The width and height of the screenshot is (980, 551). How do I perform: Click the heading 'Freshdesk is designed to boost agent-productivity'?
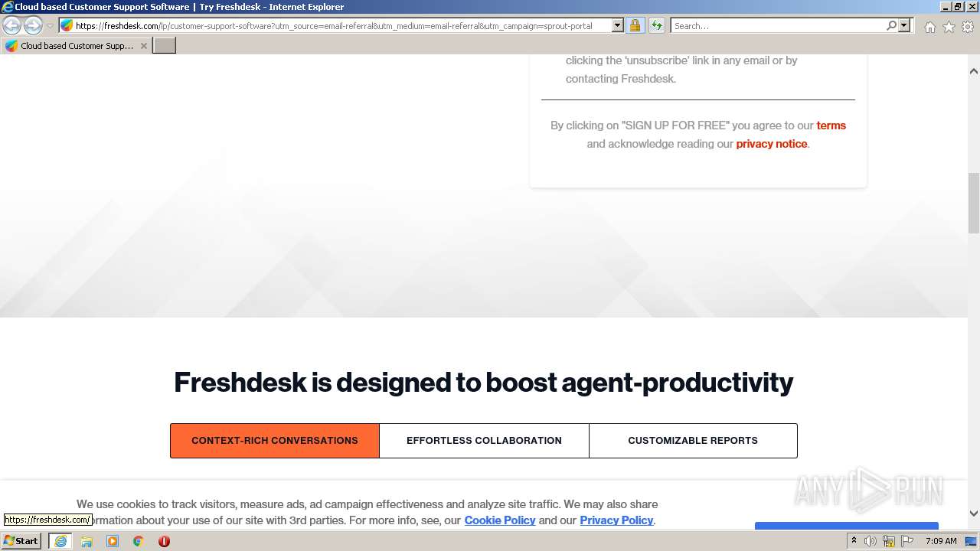(x=484, y=382)
